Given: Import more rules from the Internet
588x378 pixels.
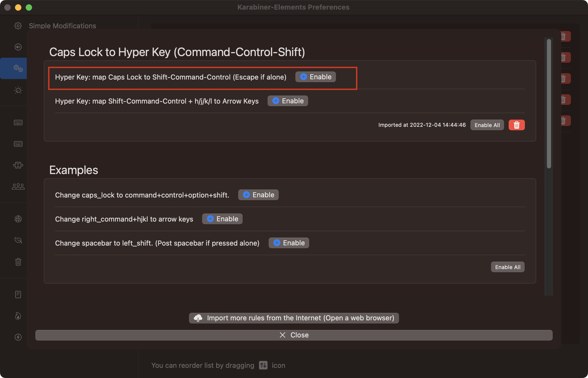Looking at the screenshot, I should 294,318.
